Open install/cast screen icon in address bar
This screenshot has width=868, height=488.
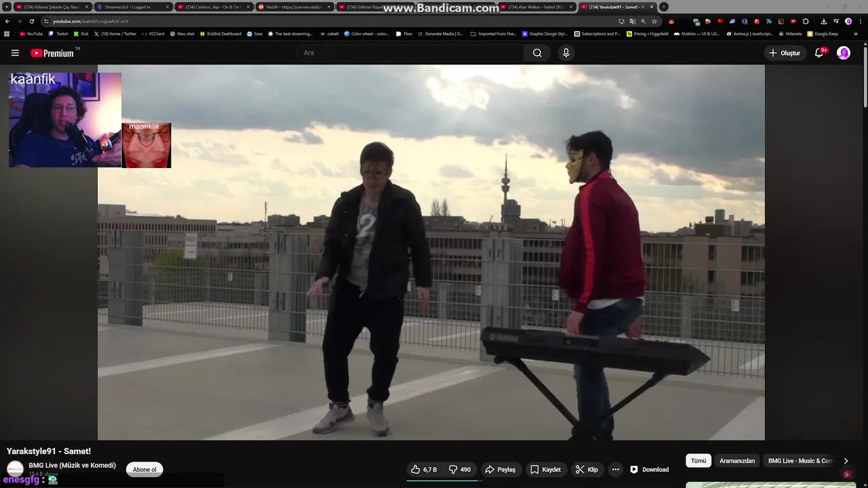[621, 21]
